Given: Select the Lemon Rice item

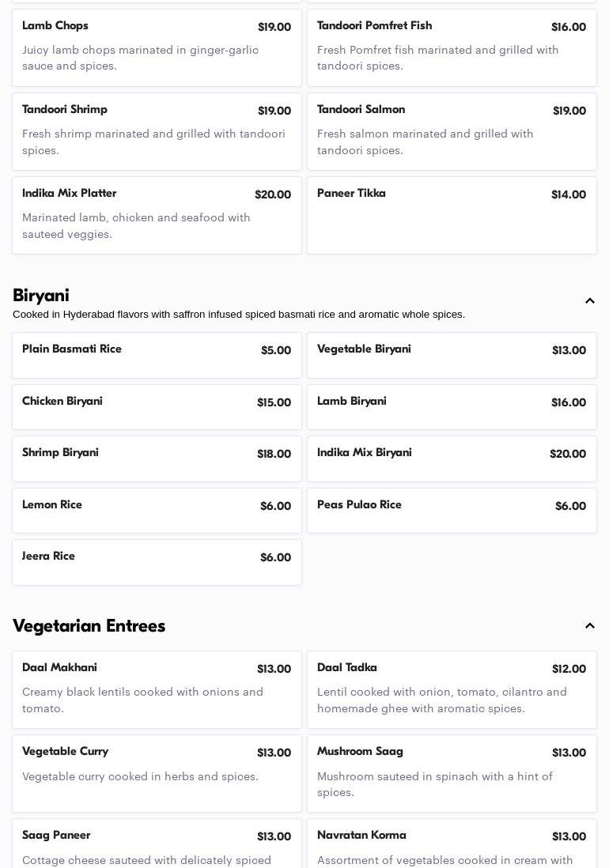Looking at the screenshot, I should tap(157, 511).
